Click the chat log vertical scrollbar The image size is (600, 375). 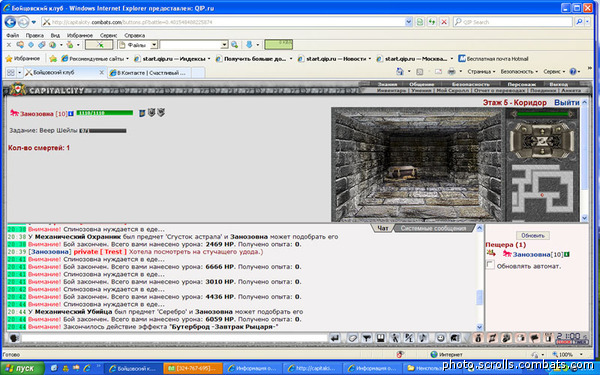pos(479,278)
